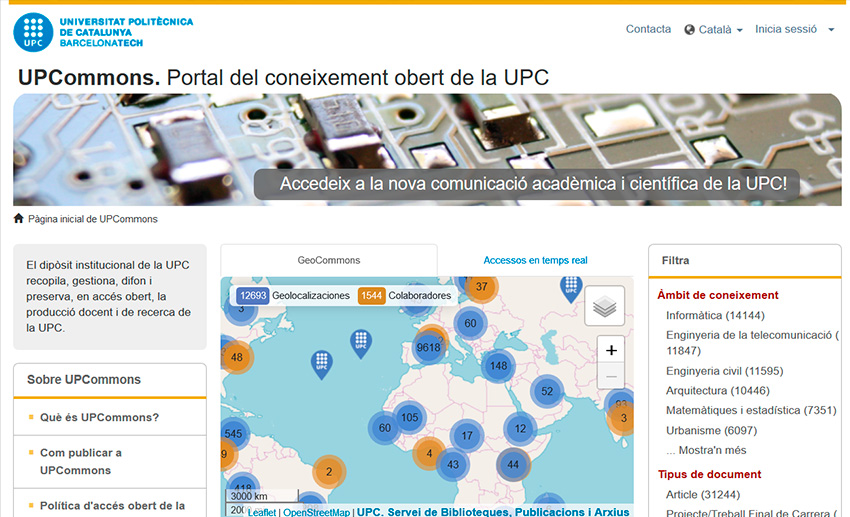Click the OpenStreetMap attribution link
This screenshot has height=517, width=850.
(316, 512)
